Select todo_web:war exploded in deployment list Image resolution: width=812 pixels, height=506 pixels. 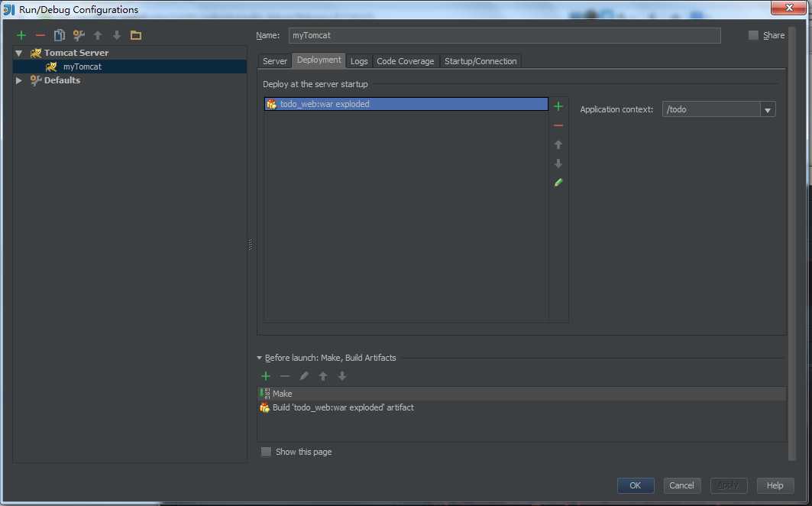406,104
